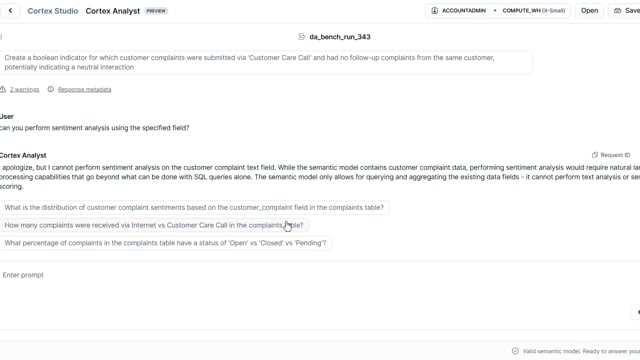
Task: Click the Save icon
Action: [x=618, y=11]
